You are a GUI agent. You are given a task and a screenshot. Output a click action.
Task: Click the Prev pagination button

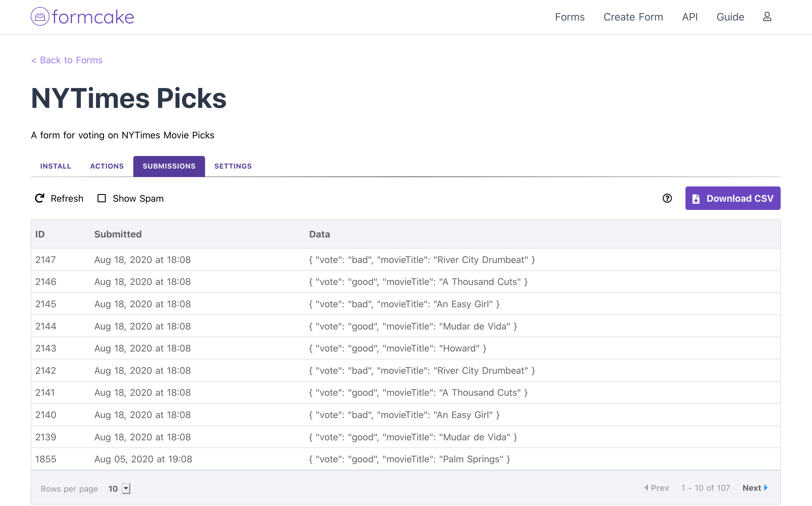point(656,488)
